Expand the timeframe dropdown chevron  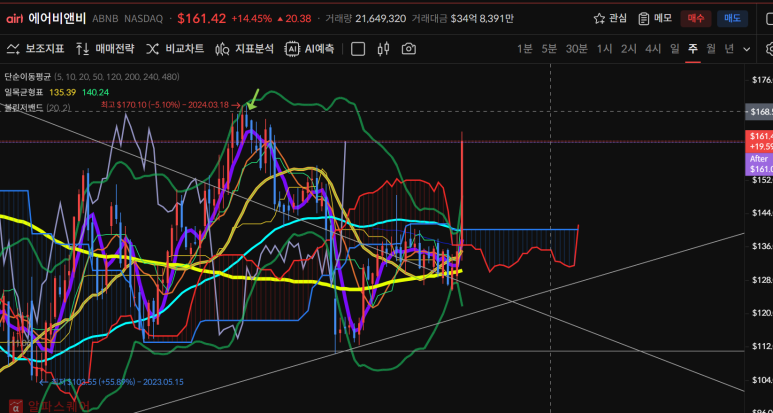[x=746, y=49]
